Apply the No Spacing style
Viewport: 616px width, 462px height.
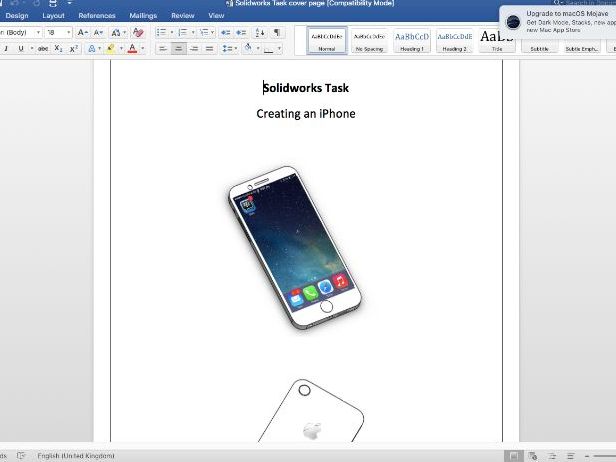click(x=369, y=40)
